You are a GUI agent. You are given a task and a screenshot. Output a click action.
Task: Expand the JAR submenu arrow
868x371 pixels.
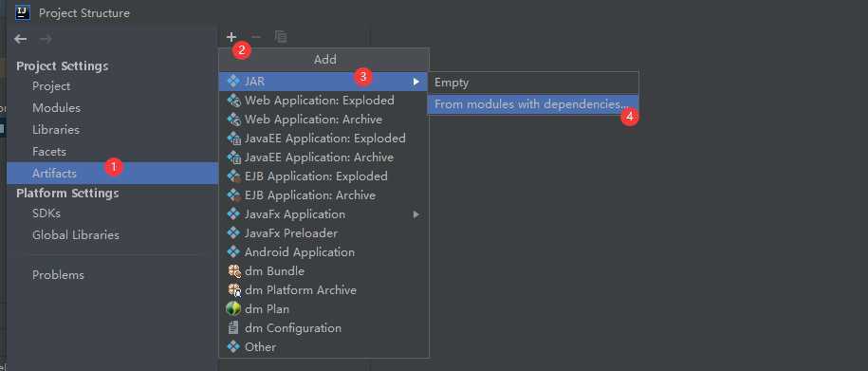[x=416, y=82]
